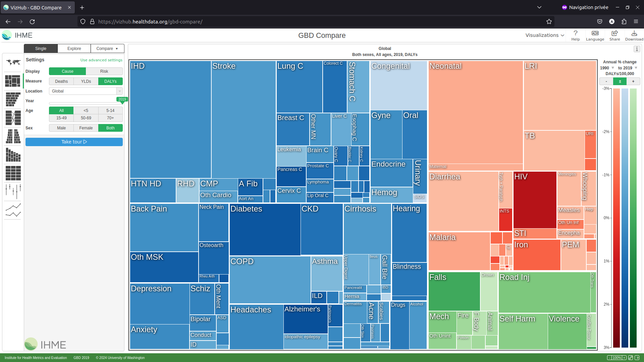
Task: Open the browser tab list chevron
Action: tap(539, 7)
